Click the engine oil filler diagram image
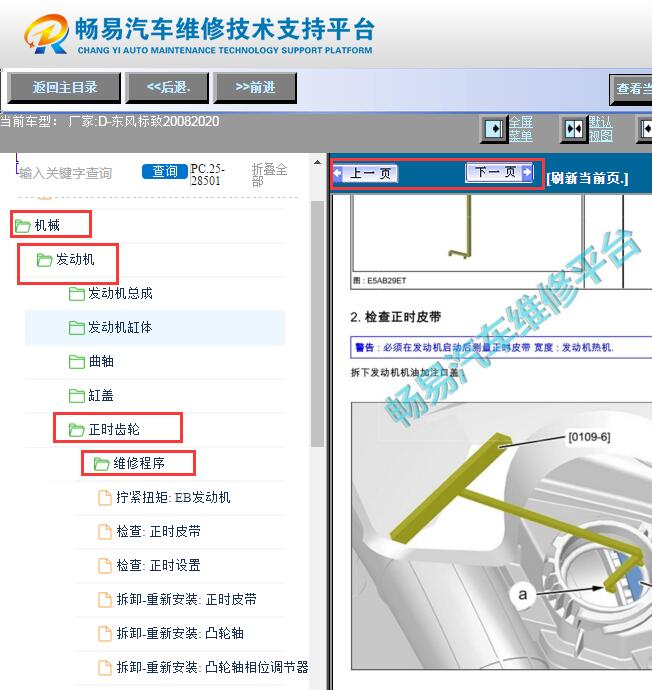The image size is (652, 690). click(502, 536)
